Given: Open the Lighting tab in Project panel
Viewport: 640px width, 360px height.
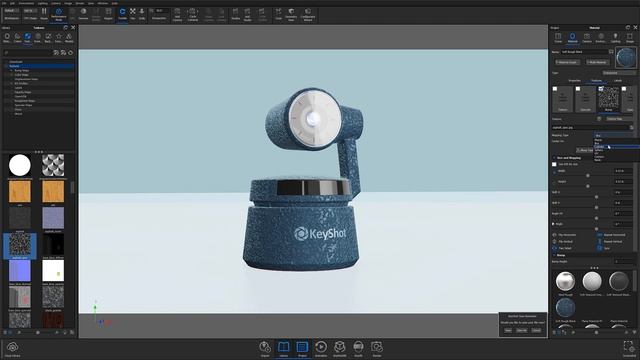Looking at the screenshot, I should [x=616, y=38].
